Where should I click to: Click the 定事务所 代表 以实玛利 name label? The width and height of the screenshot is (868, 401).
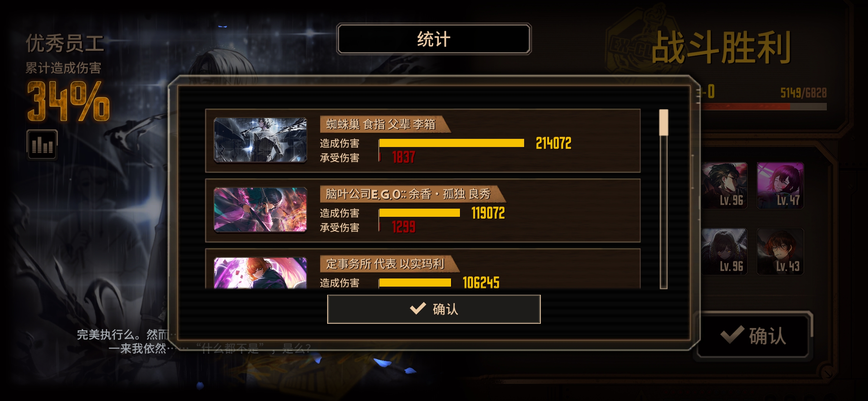[x=385, y=264]
